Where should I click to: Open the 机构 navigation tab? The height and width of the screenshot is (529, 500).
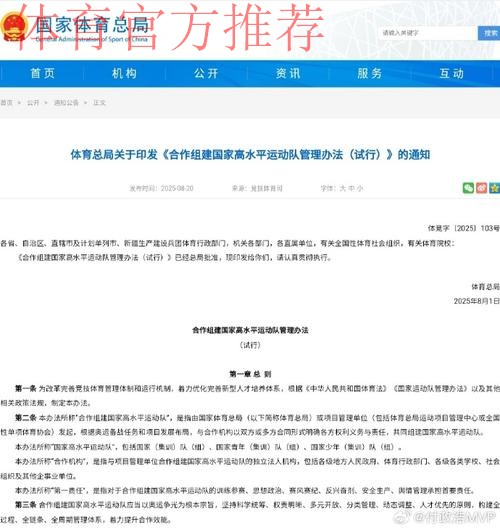point(124,73)
